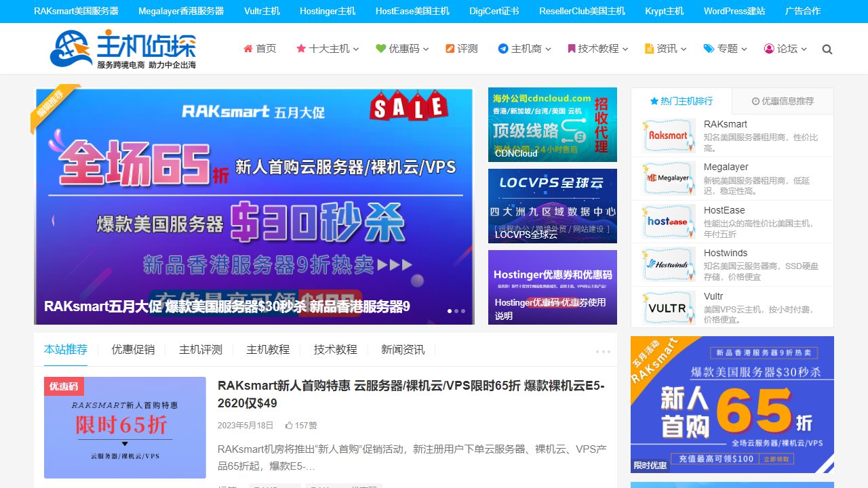The image size is (868, 488).
Task: Expand the 资讯 dropdown arrow
Action: pyautogui.click(x=684, y=49)
